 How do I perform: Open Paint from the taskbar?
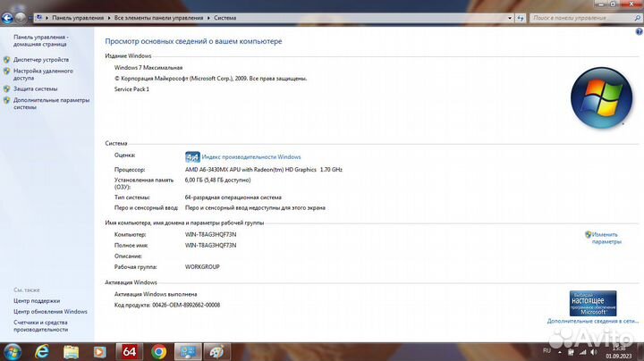pyautogui.click(x=217, y=352)
